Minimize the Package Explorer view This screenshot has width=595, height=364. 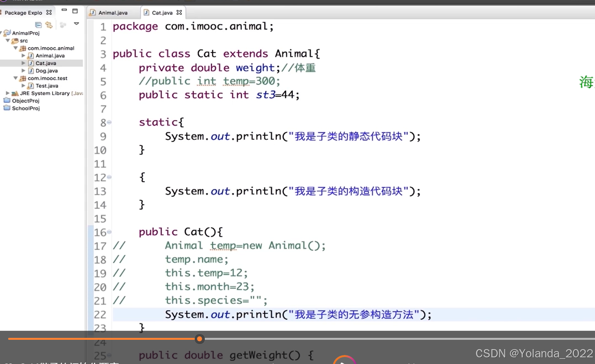[x=64, y=10]
